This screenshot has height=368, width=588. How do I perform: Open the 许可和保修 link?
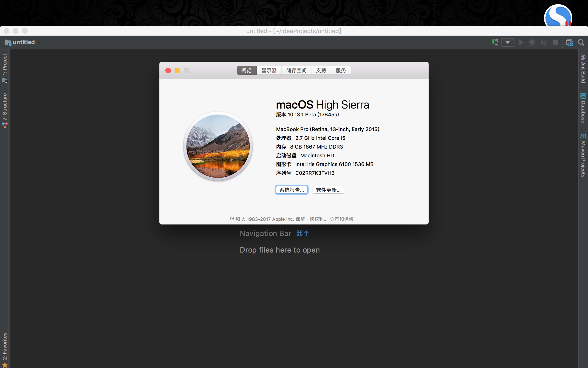tap(342, 219)
